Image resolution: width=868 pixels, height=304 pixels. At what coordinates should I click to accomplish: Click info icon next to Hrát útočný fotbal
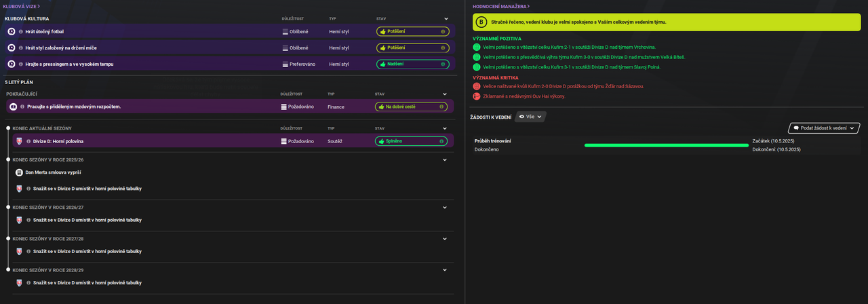coord(21,31)
